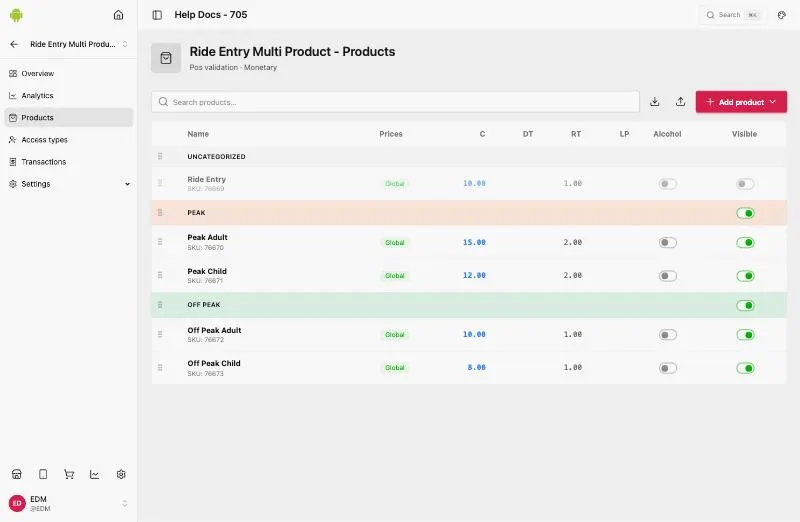Click the Search products input field
The height and width of the screenshot is (522, 800).
click(395, 102)
